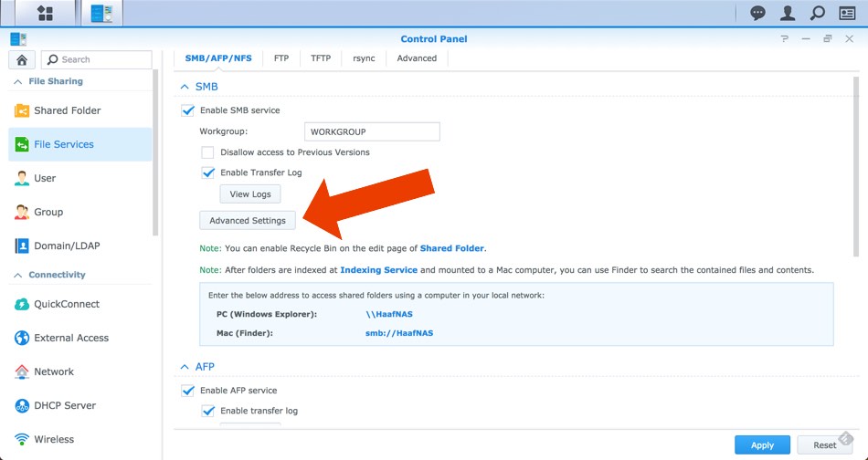
Task: Open Shared Folder in sidebar
Action: (x=67, y=110)
